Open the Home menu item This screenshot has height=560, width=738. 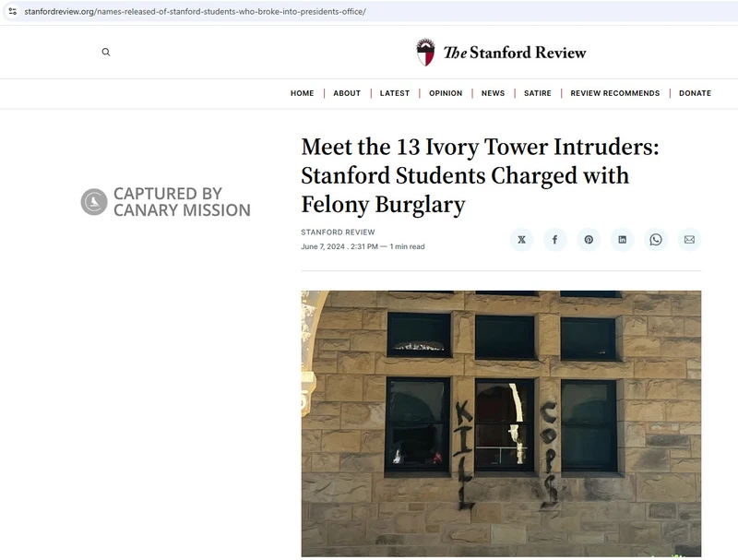302,93
